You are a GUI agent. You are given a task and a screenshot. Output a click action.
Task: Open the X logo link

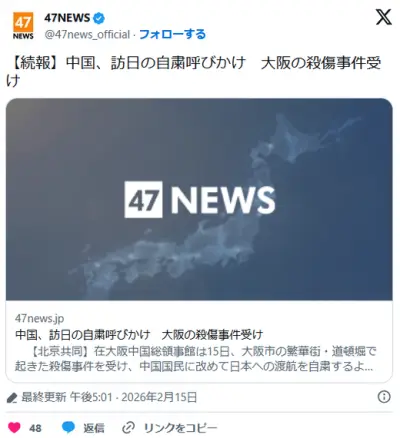point(383,17)
